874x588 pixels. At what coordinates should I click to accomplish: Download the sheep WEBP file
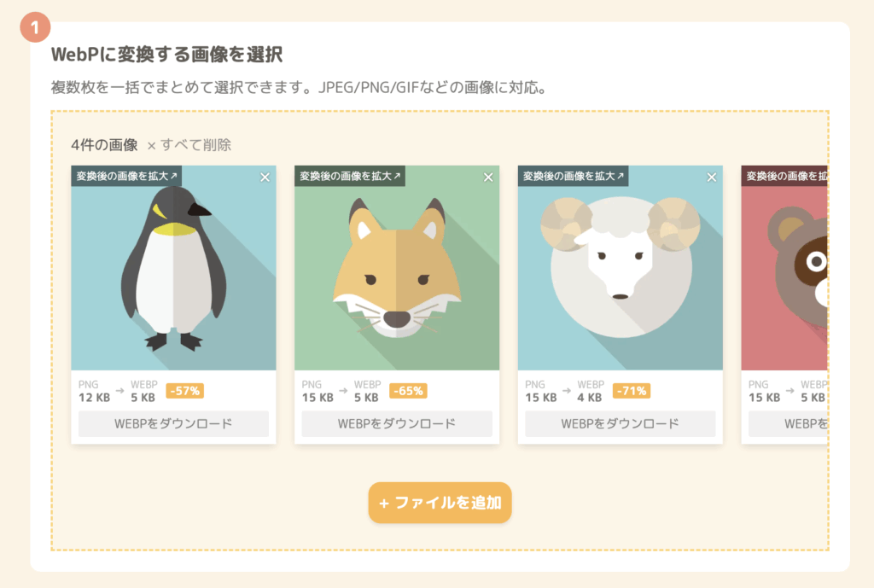[621, 423]
